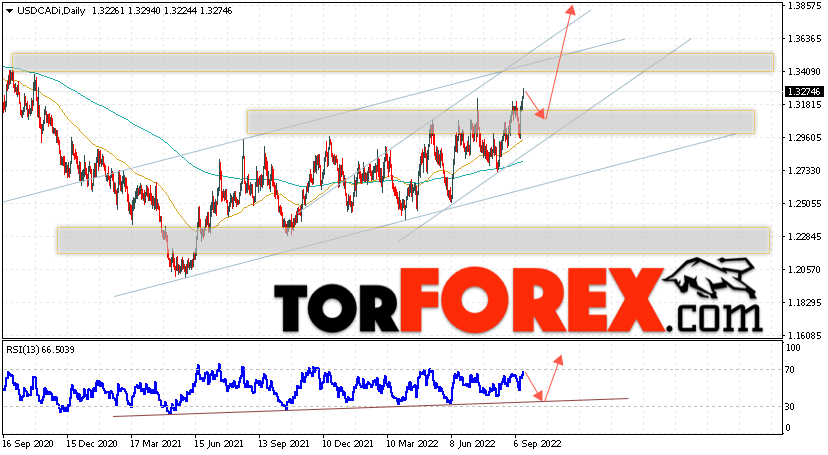Screen dimensions: 828x455
Task: Click the 8 Jun 2022 date label
Action: pyautogui.click(x=474, y=444)
